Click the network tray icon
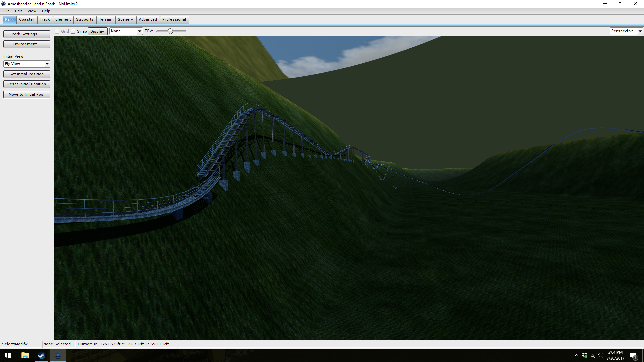 coord(593,355)
